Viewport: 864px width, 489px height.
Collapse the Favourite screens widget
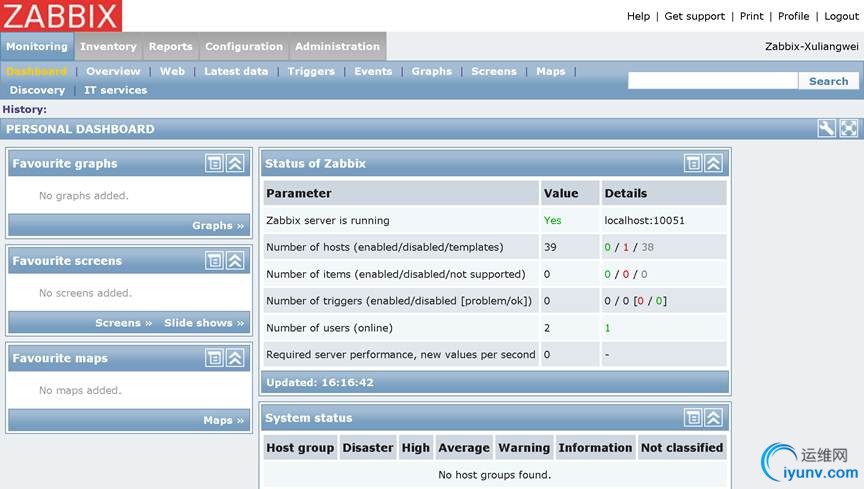[x=236, y=260]
